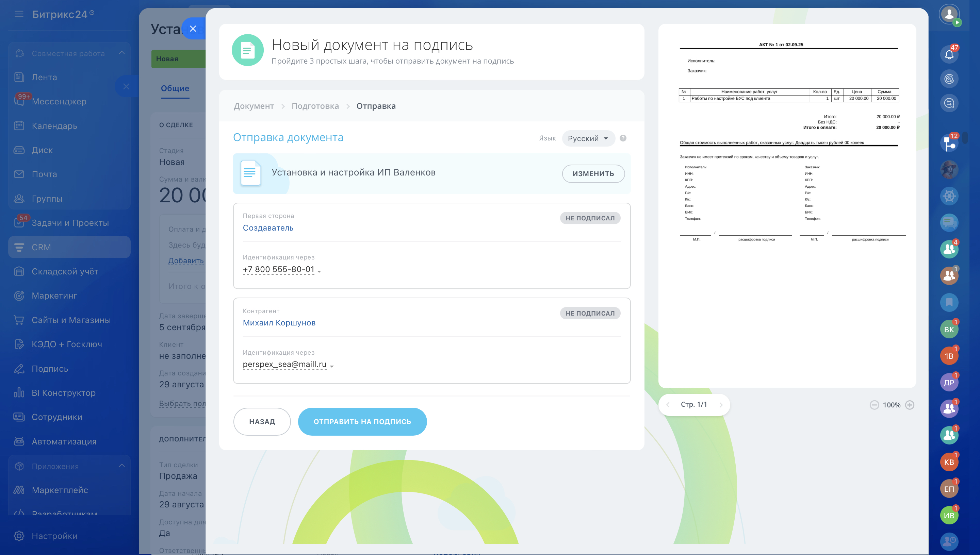The height and width of the screenshot is (555, 980).
Task: Click the Отправка breadcrumb step
Action: [x=376, y=106]
